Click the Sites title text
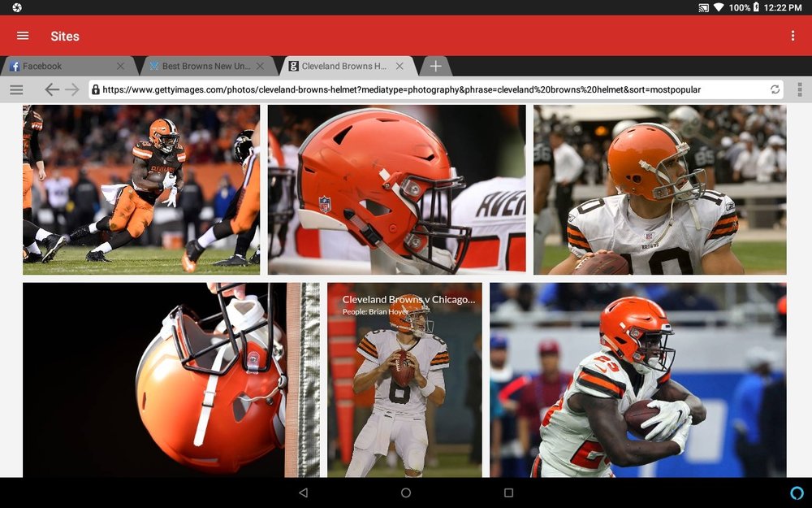Screen dimensions: 812x508 pyautogui.click(x=65, y=37)
